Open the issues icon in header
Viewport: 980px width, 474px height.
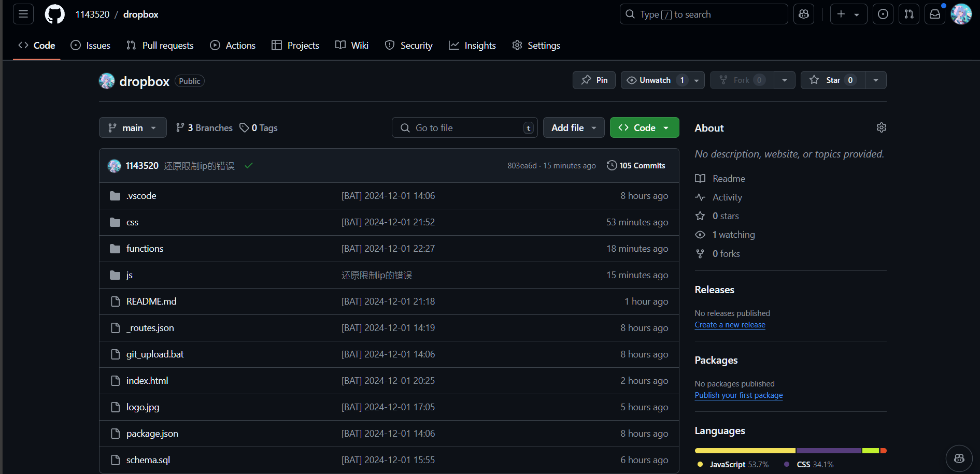point(883,14)
